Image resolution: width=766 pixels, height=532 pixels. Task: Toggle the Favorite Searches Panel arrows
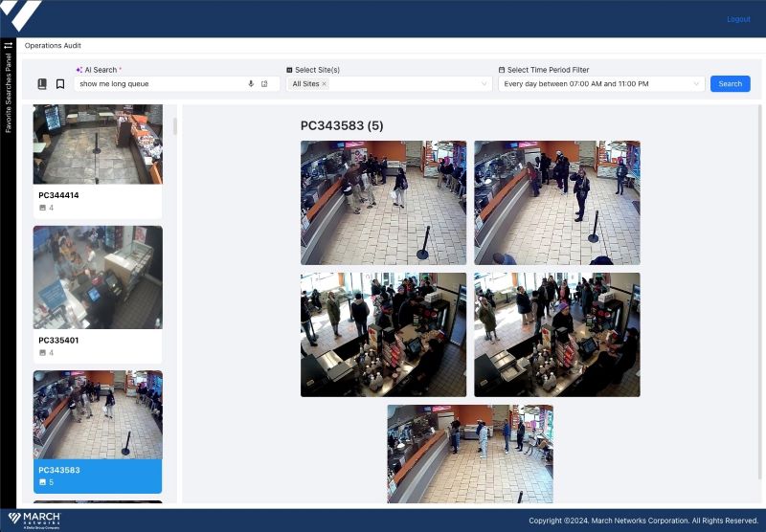(x=8, y=45)
